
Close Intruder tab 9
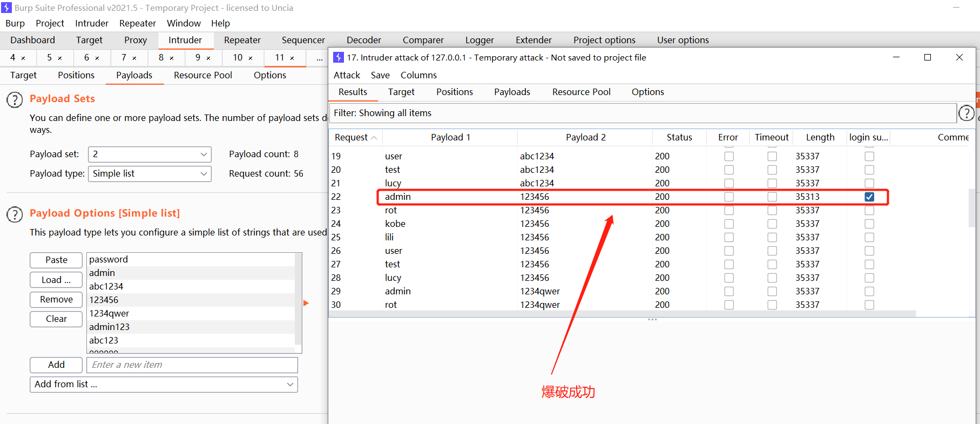click(208, 58)
